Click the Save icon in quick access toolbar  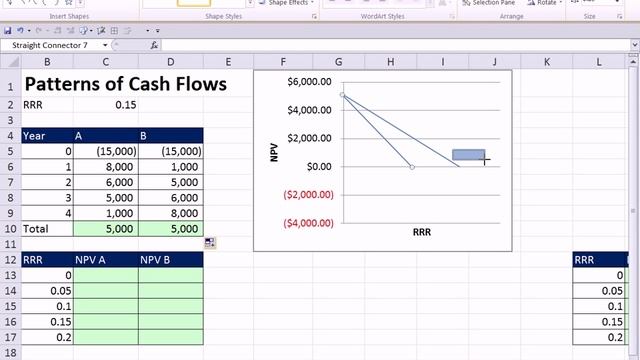pyautogui.click(x=7, y=31)
